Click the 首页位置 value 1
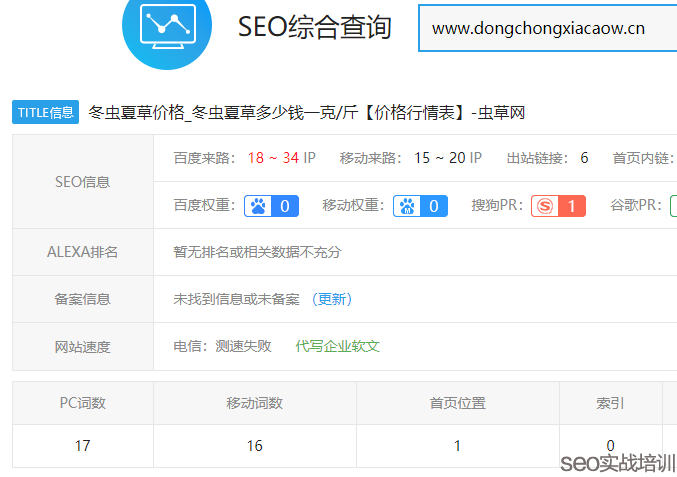This screenshot has height=477, width=677. tap(458, 445)
